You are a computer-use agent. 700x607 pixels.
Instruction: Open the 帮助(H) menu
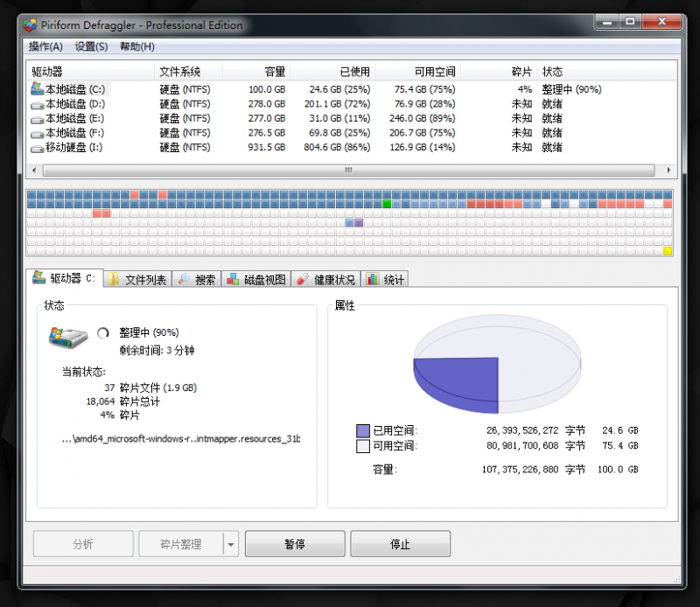point(137,46)
